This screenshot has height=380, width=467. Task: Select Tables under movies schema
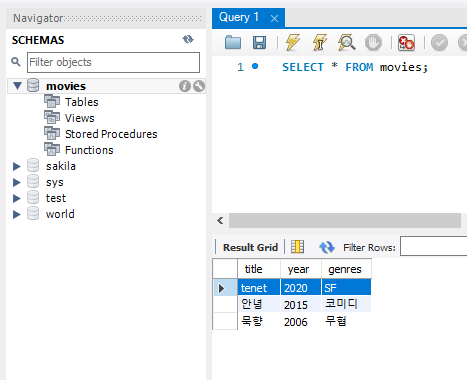pyautogui.click(x=82, y=102)
